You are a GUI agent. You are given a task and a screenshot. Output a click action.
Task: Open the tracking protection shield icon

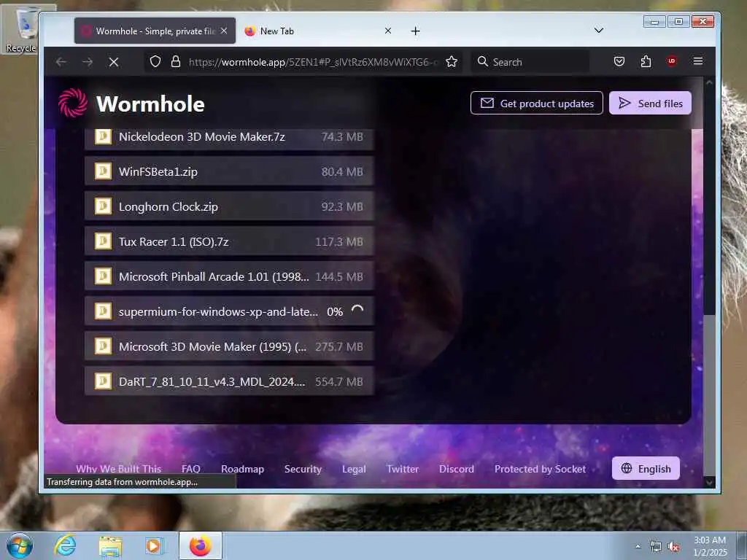[155, 61]
